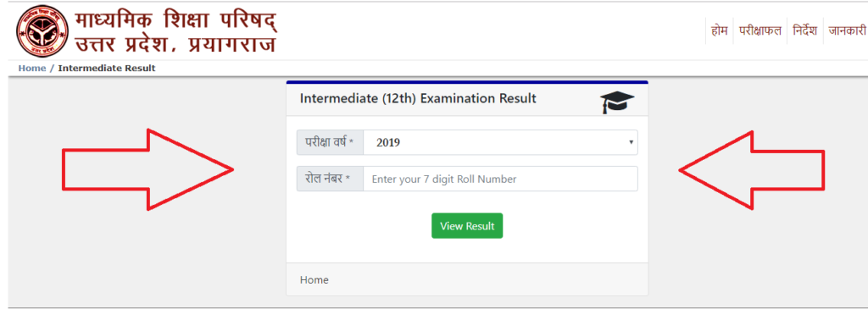
Task: Open the निर्देश menu item
Action: click(805, 31)
